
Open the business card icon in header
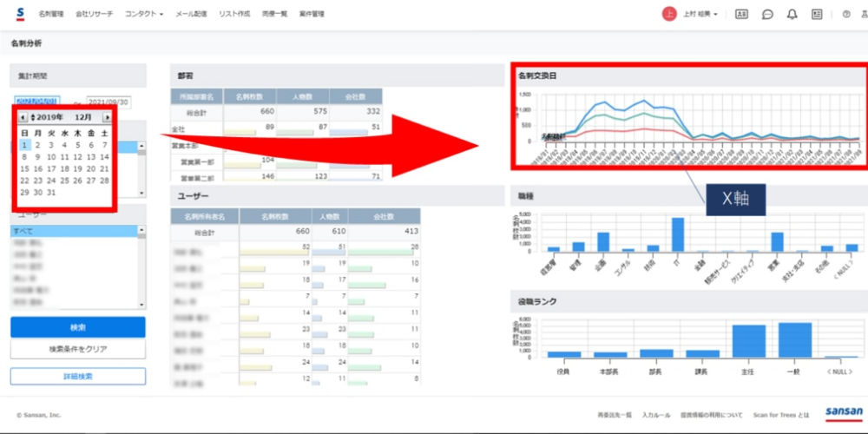[x=740, y=14]
